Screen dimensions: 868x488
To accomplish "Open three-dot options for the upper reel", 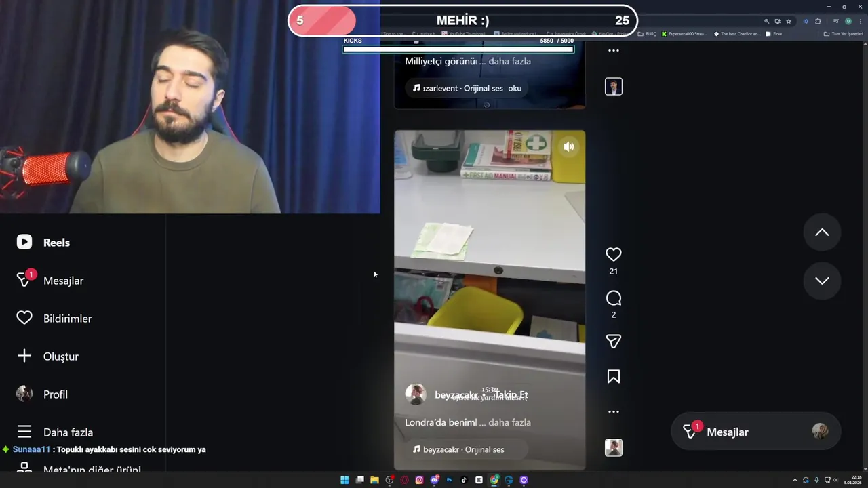I will pyautogui.click(x=613, y=50).
